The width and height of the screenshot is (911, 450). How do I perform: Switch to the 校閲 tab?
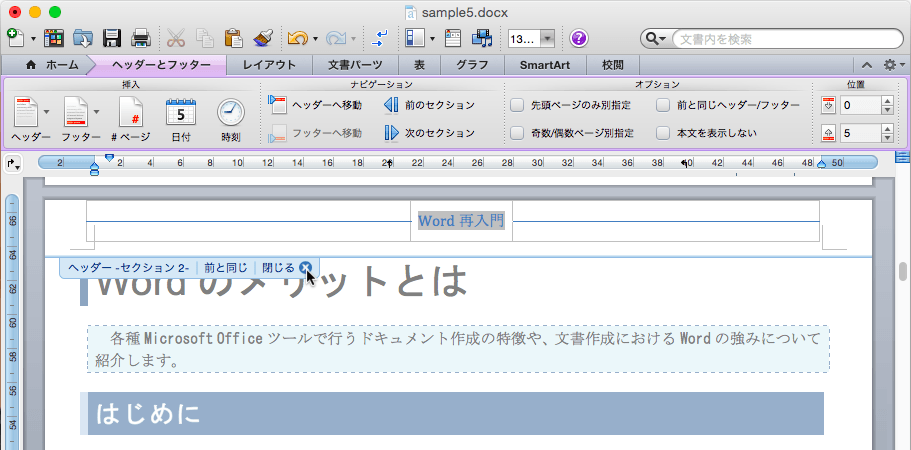[x=613, y=65]
